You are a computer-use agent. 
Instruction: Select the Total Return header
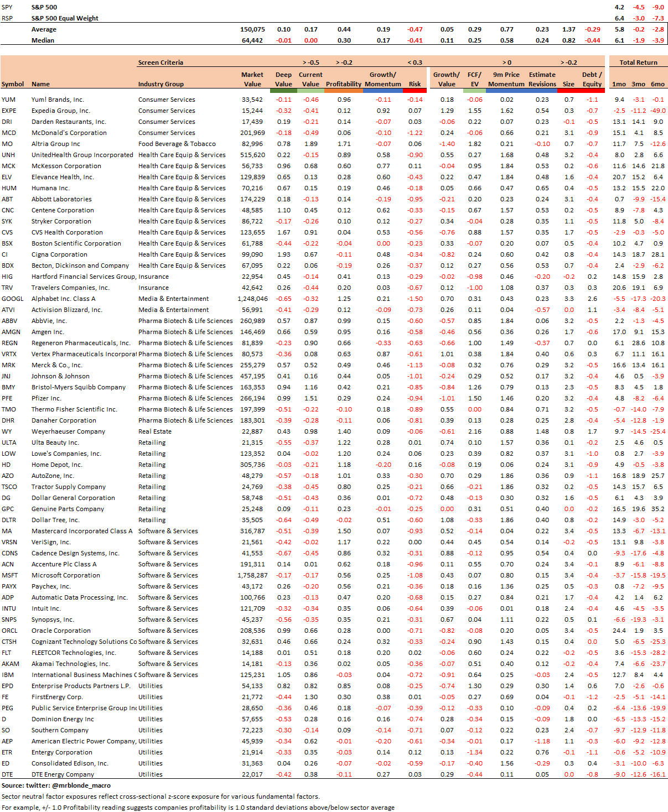(639, 63)
